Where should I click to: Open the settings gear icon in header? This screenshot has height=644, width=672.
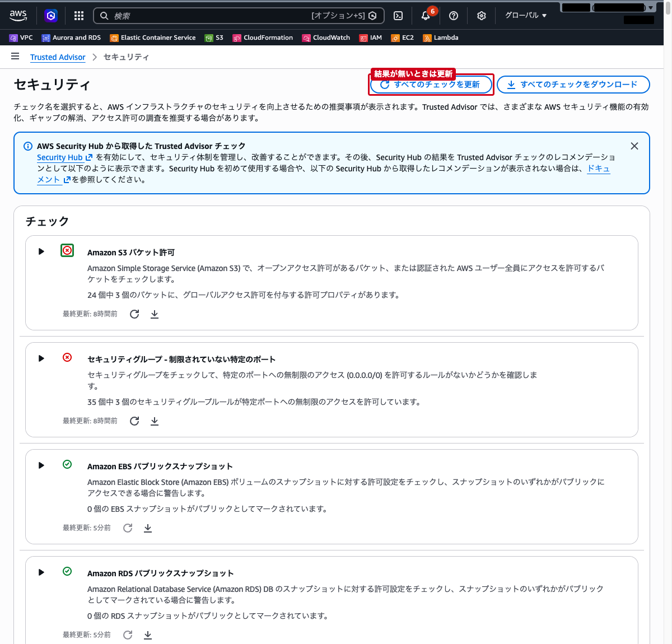click(482, 16)
